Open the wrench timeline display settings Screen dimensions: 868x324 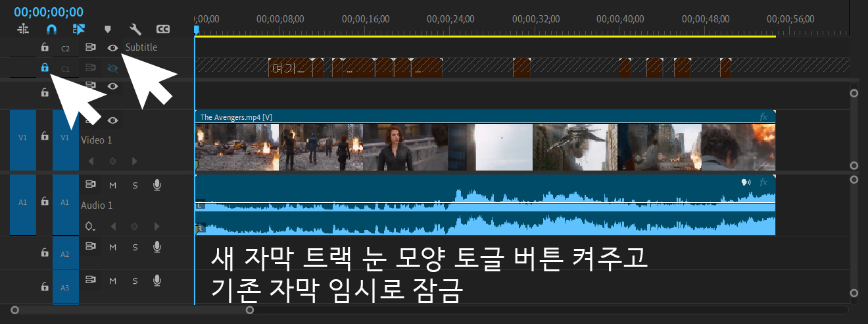136,29
